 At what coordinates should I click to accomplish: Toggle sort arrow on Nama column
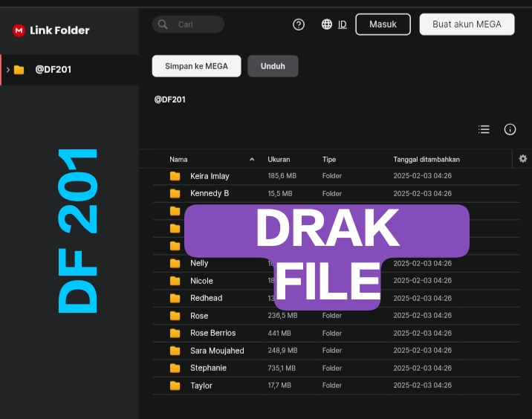(252, 159)
